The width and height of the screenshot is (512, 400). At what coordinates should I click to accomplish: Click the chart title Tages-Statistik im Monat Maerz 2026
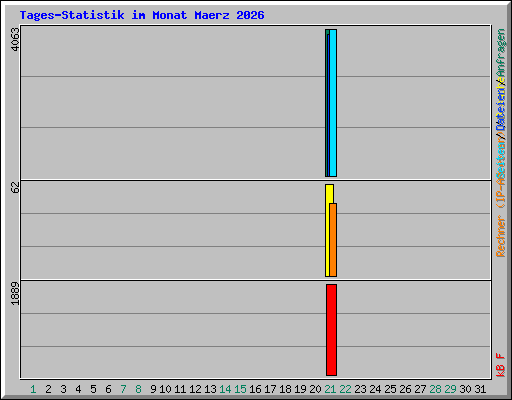[x=142, y=15]
